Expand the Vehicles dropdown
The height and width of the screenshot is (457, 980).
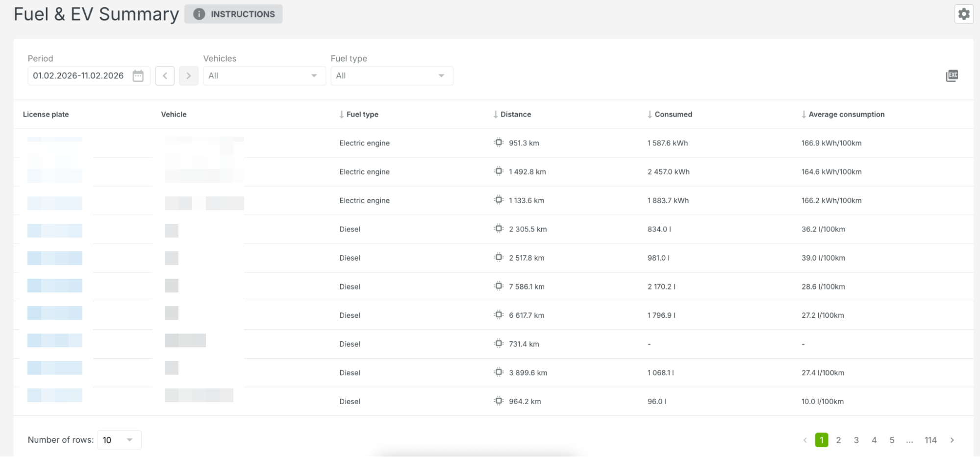tap(264, 76)
